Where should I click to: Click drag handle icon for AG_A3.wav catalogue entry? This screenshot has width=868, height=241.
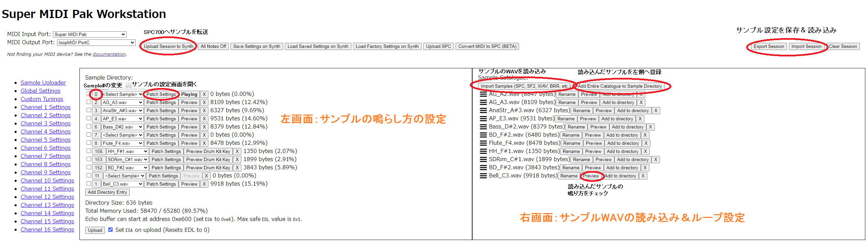pos(483,102)
